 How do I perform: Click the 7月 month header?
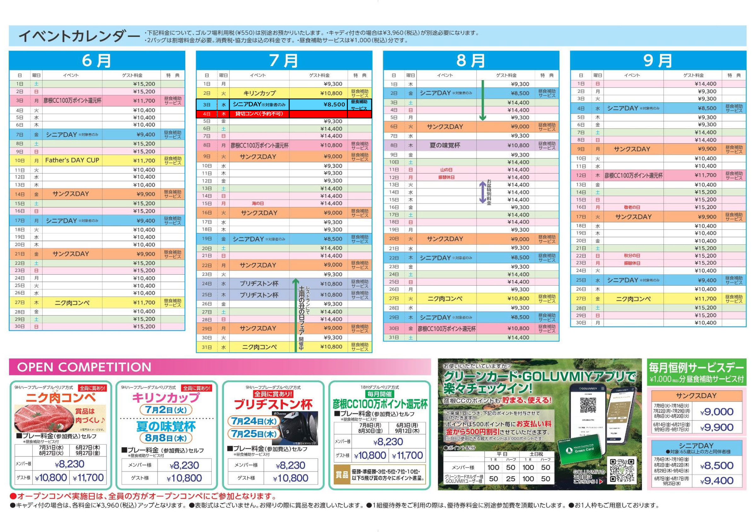(284, 60)
